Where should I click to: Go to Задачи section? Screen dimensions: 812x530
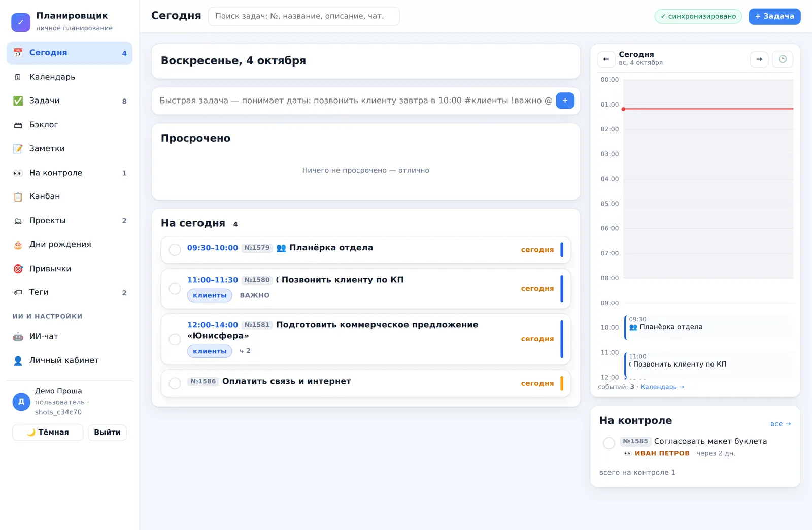(70, 101)
